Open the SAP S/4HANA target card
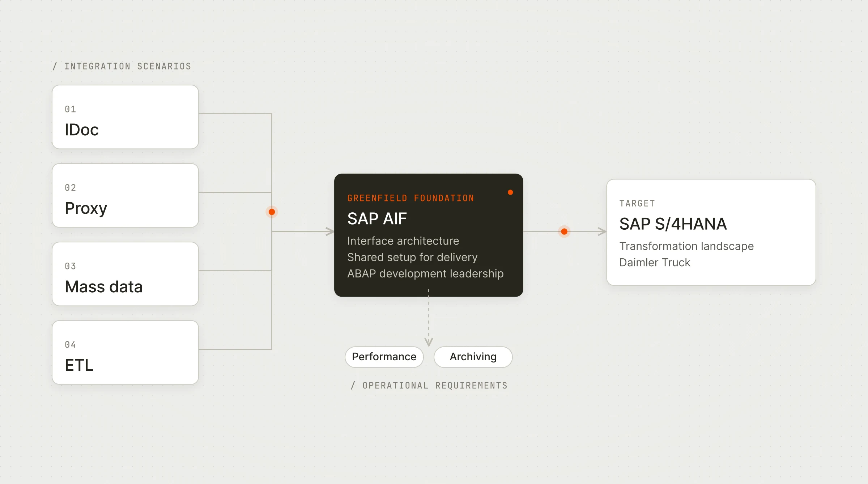The height and width of the screenshot is (484, 868). (x=711, y=232)
